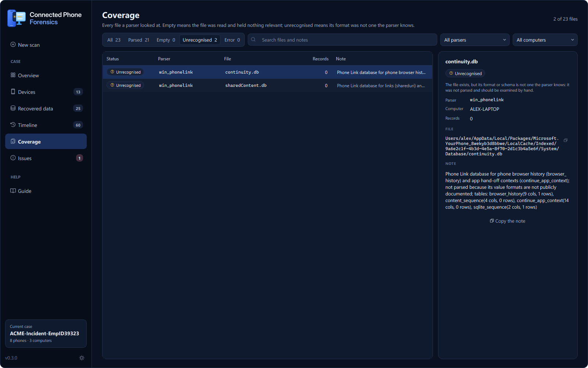Select the Error 0 filter tab

232,40
